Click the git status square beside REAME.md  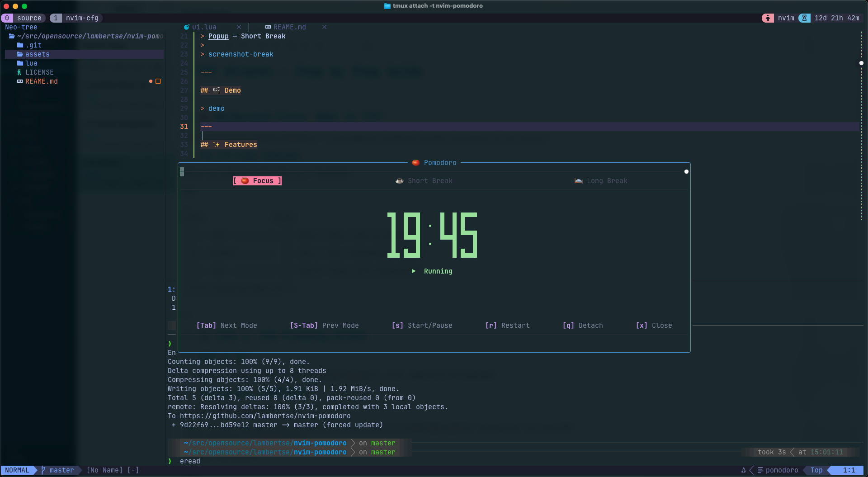point(158,81)
